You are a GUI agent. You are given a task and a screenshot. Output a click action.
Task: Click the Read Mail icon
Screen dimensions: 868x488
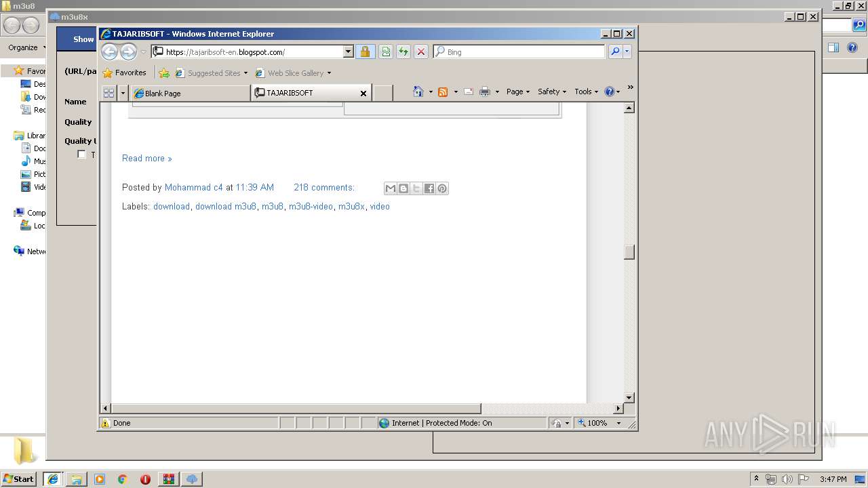click(468, 91)
